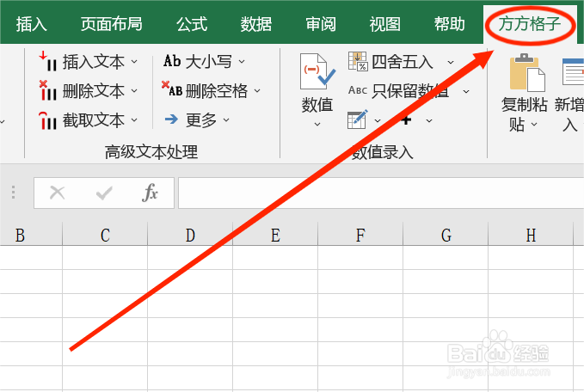Click into the formula bar input

point(381,193)
